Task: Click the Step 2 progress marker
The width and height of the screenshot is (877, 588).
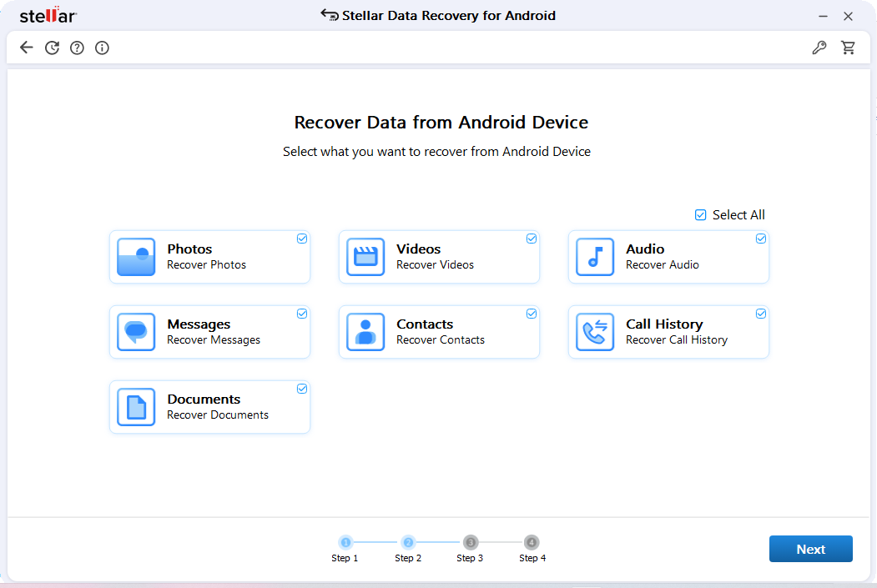Action: tap(408, 542)
